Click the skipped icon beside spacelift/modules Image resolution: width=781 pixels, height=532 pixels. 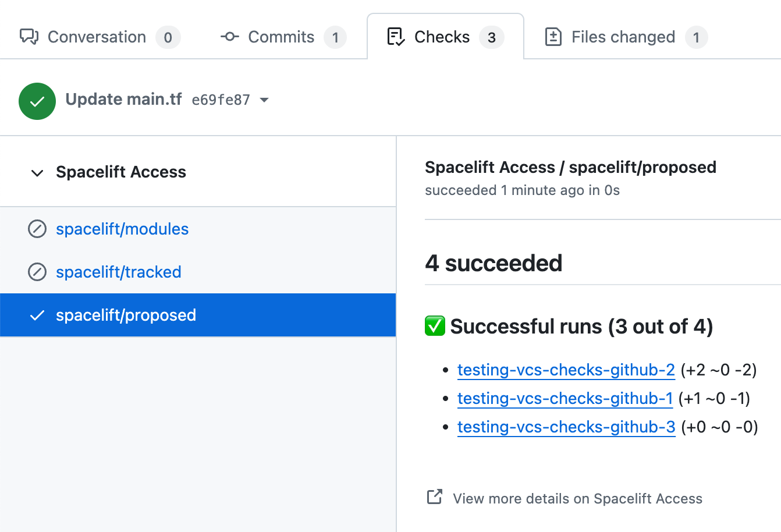click(37, 229)
